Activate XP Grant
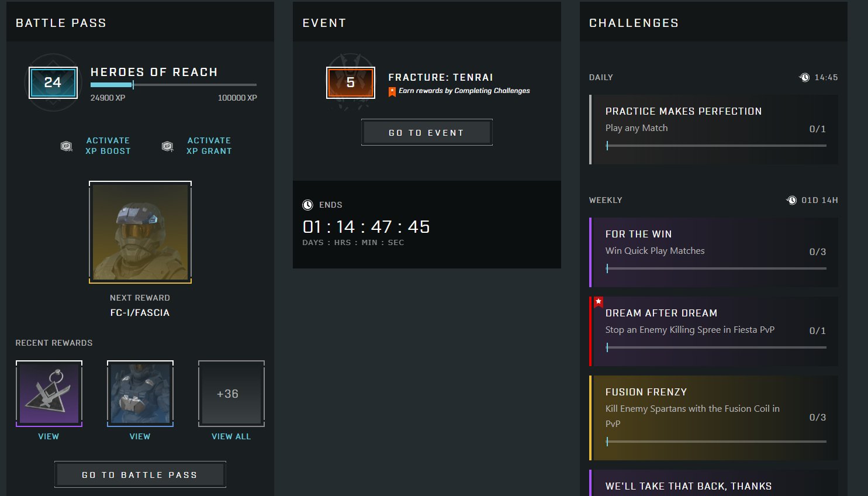This screenshot has width=868, height=496. click(x=209, y=146)
